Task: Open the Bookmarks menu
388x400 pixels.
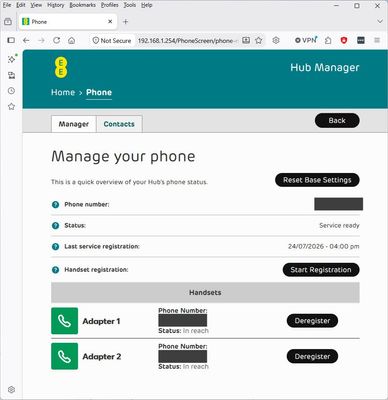Action: (x=82, y=5)
